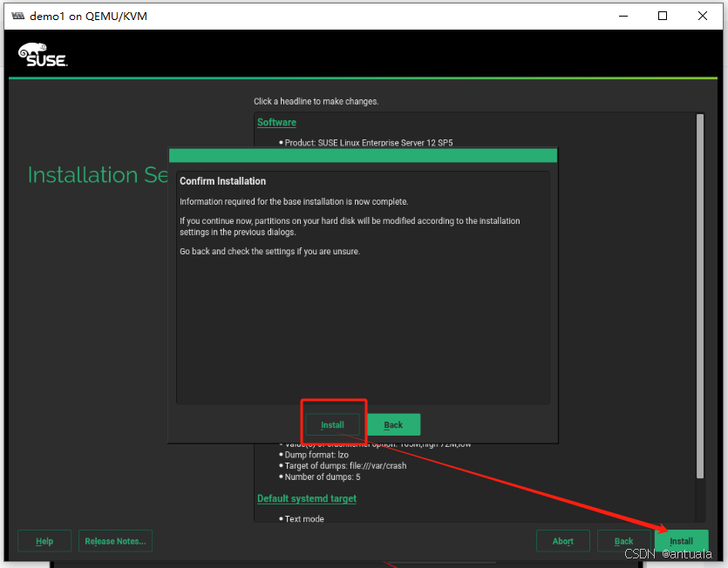Minimize the demo1 QEMU/KVM window
This screenshot has width=728, height=568.
(623, 17)
